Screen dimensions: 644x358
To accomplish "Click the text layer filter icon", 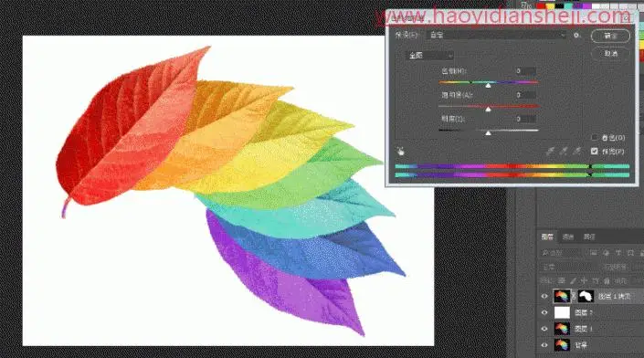I will (618, 253).
